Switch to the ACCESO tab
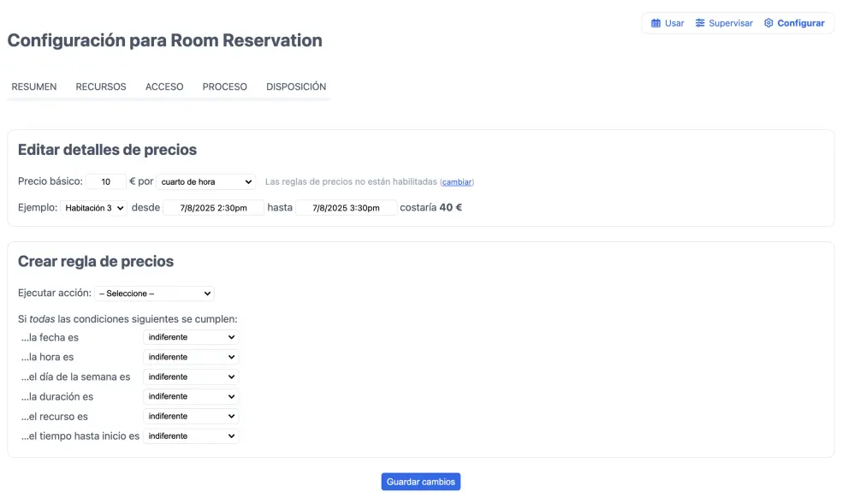 [164, 86]
